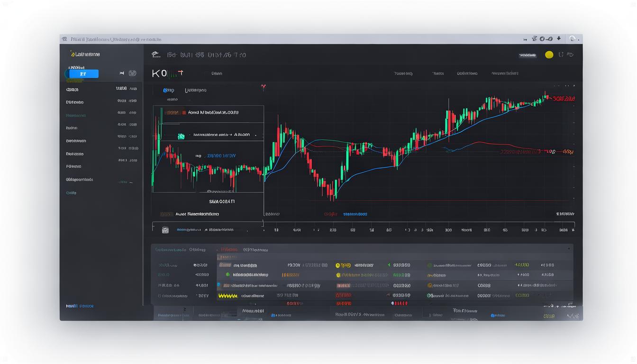Toggle the power icon next to the yellow circle
The height and width of the screenshot is (364, 637).
coord(561,55)
